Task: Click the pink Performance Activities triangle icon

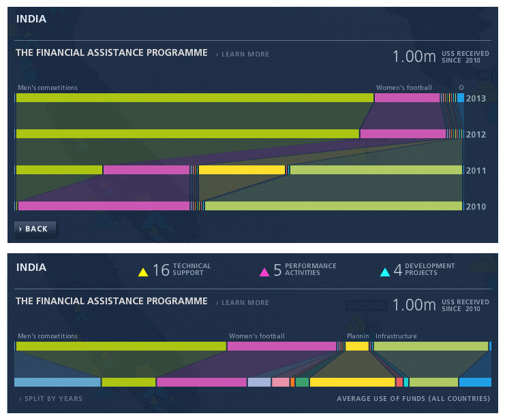Action: pos(264,272)
